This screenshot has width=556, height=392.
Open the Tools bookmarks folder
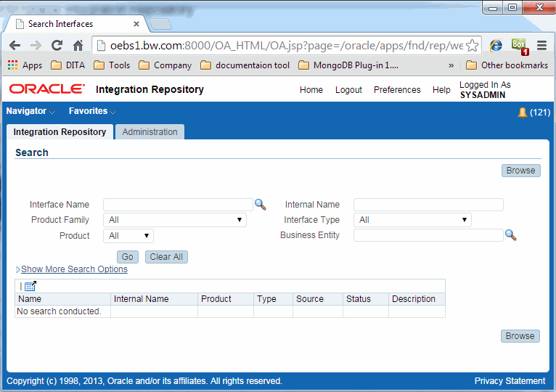pos(112,65)
